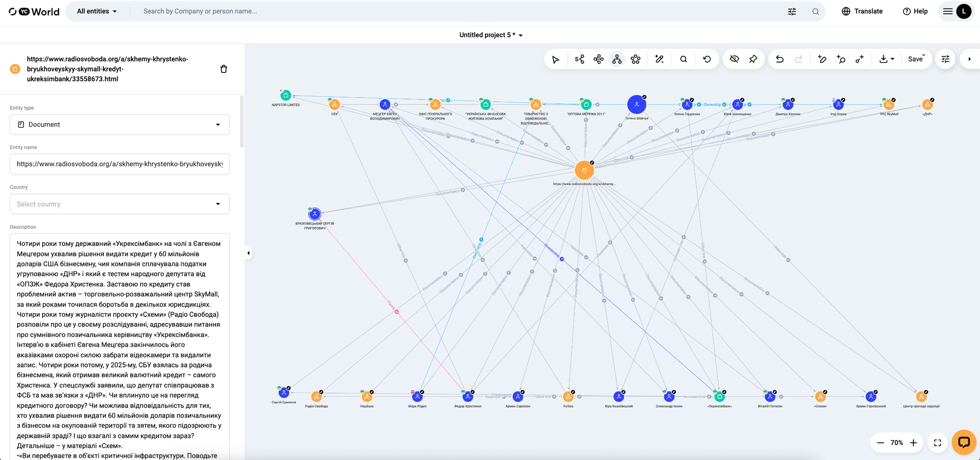The height and width of the screenshot is (460, 980).
Task: Select the Нацбанк organization node
Action: click(x=367, y=396)
